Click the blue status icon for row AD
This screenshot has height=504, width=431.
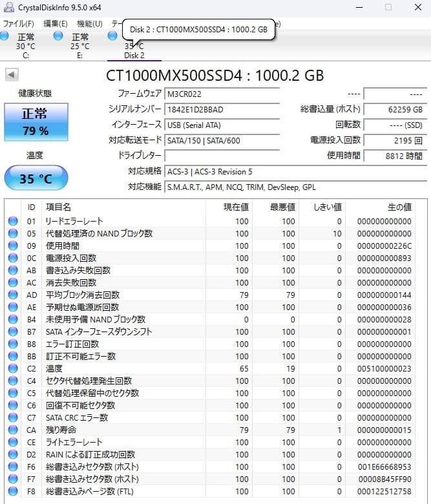point(13,295)
